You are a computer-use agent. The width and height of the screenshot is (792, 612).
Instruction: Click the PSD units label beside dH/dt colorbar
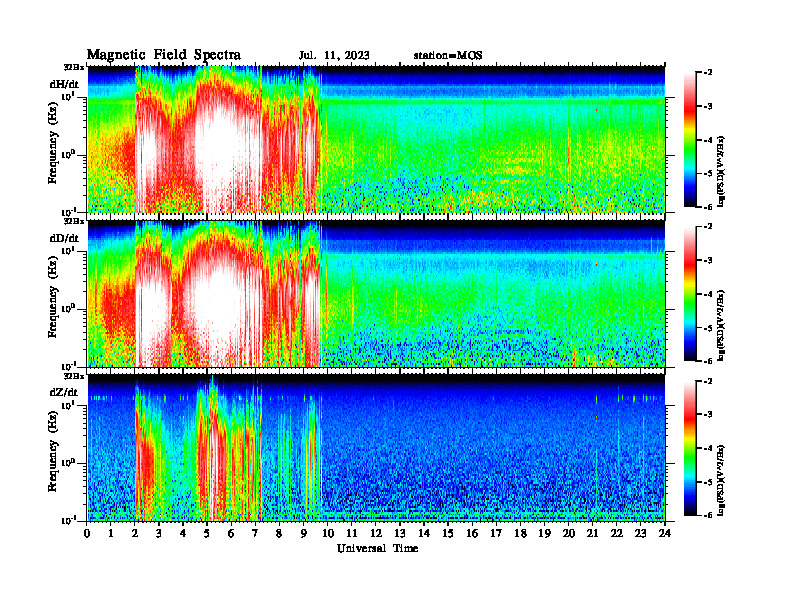(x=722, y=172)
